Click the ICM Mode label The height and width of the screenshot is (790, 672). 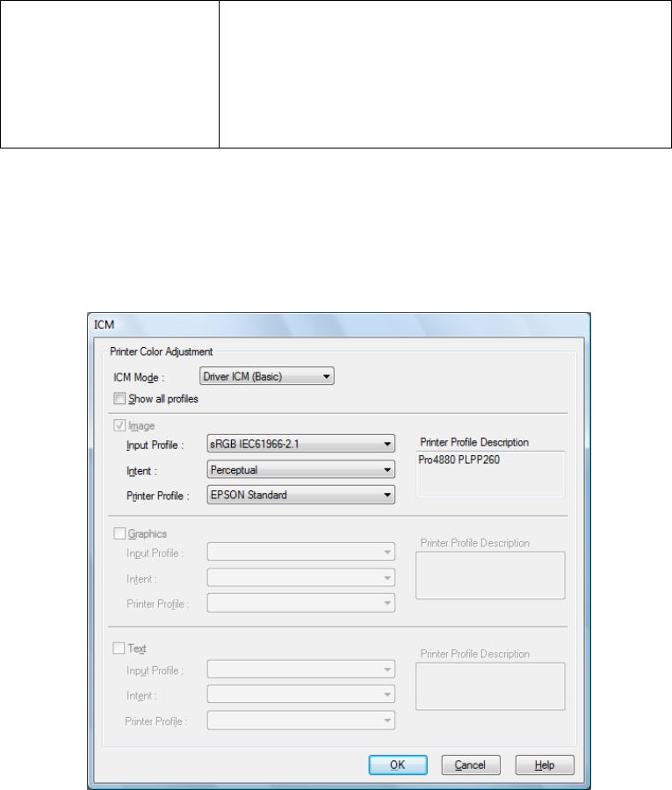139,377
